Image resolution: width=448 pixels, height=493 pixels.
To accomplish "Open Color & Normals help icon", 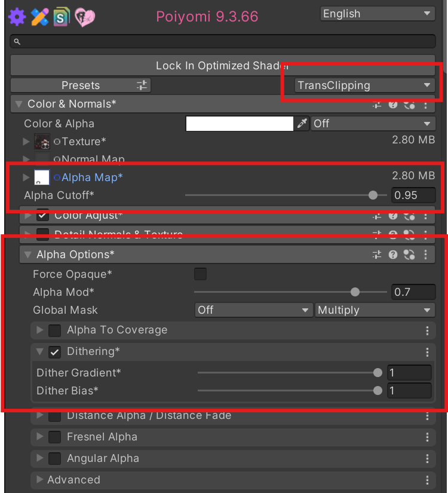I will point(392,105).
